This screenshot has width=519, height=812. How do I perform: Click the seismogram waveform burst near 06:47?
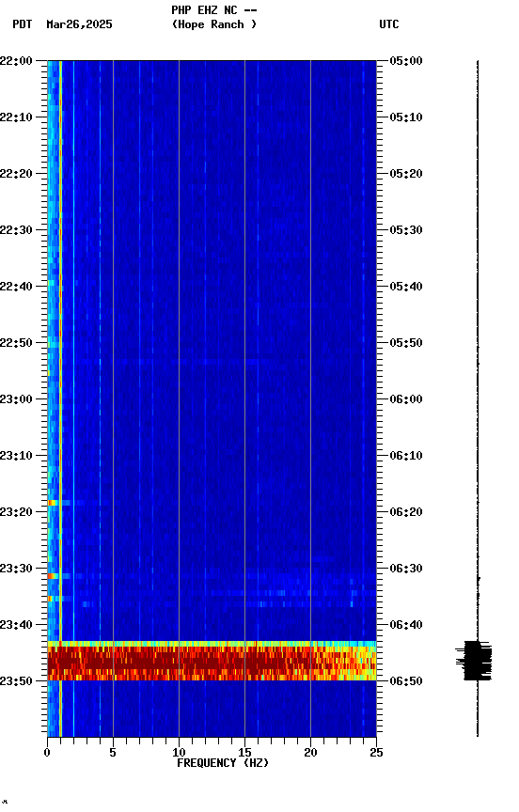tap(474, 661)
